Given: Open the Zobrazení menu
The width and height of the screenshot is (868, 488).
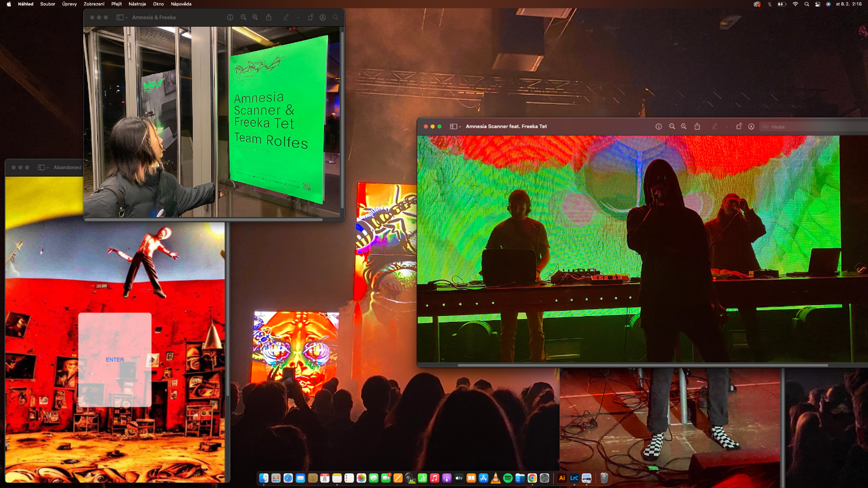Looking at the screenshot, I should (x=94, y=4).
